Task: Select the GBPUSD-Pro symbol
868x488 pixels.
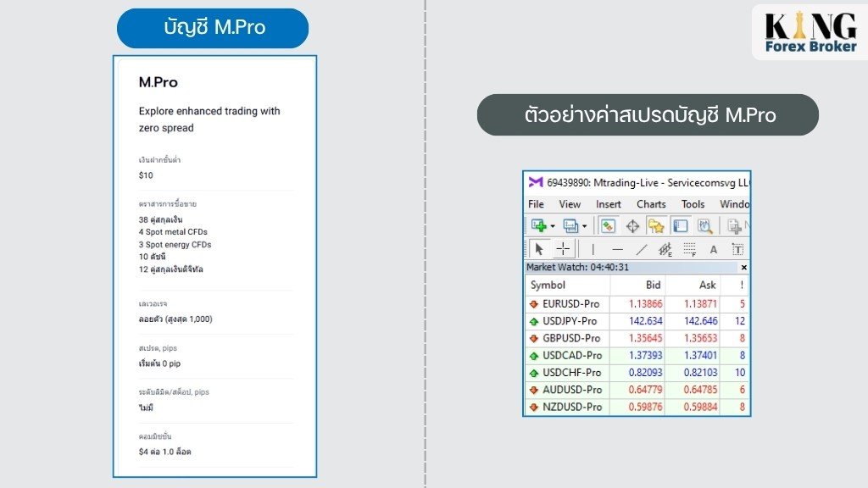Action: [x=571, y=338]
